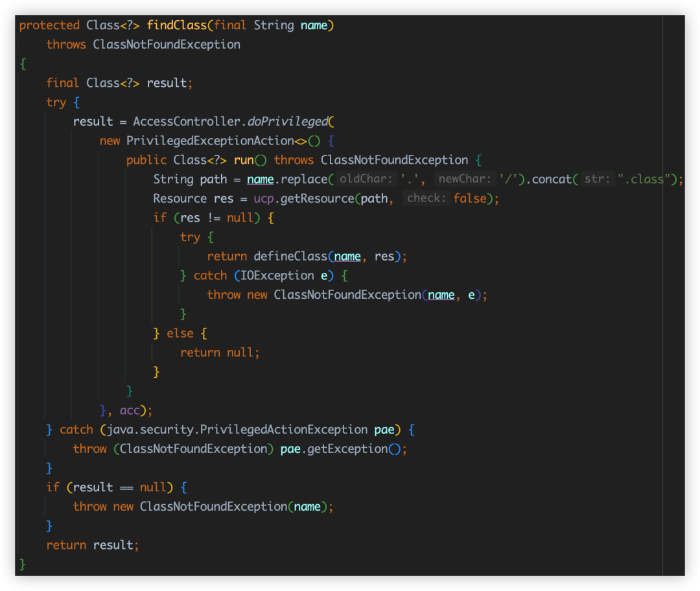Click the newChar: parameter hint
This screenshot has height=591, width=700.
tap(465, 179)
